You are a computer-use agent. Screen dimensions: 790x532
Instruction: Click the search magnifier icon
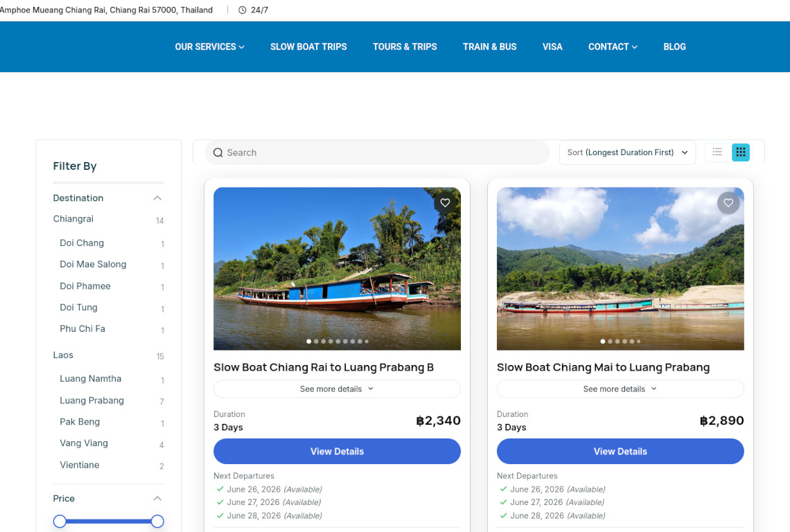(x=218, y=152)
